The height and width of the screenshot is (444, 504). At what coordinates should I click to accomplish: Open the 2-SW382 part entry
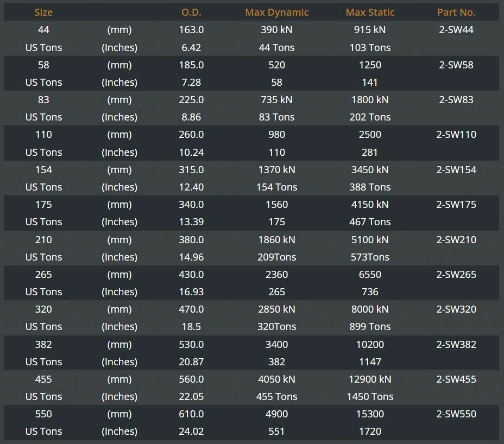456,345
